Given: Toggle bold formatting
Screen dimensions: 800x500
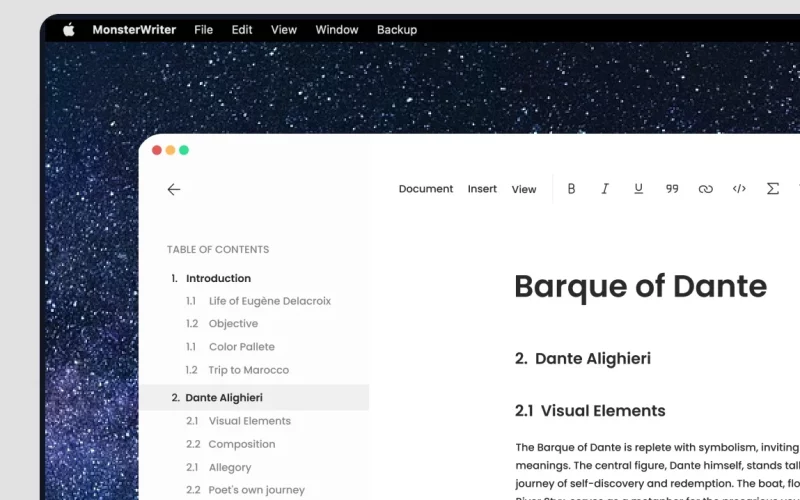Looking at the screenshot, I should coord(571,189).
